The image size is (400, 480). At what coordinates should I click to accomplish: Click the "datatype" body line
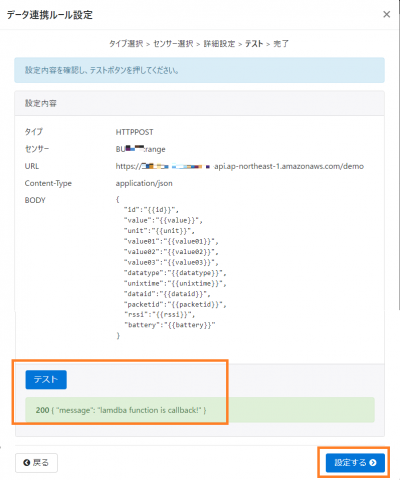pos(175,273)
